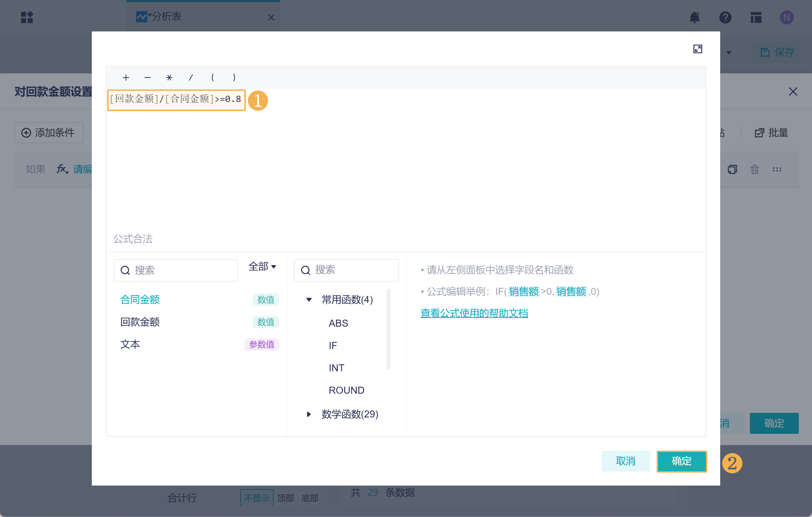Click 确定 in the formula dialog
Screen dimensions: 812x517
pos(681,461)
